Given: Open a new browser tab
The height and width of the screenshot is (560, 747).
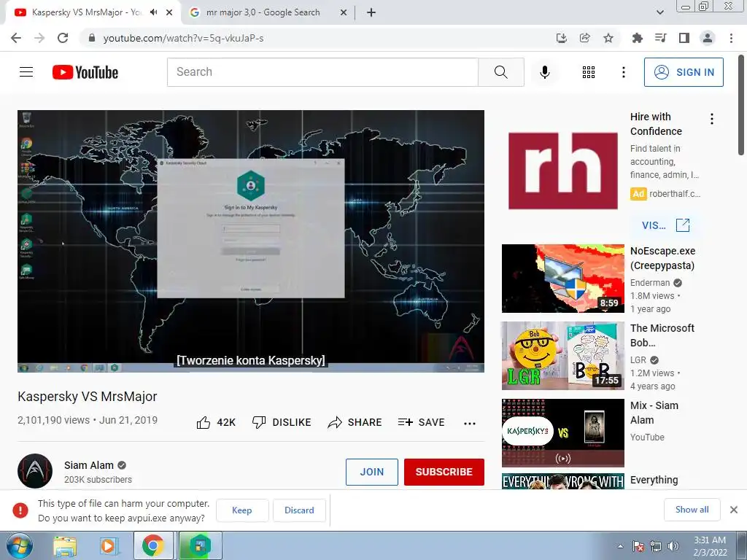Looking at the screenshot, I should pos(371,12).
